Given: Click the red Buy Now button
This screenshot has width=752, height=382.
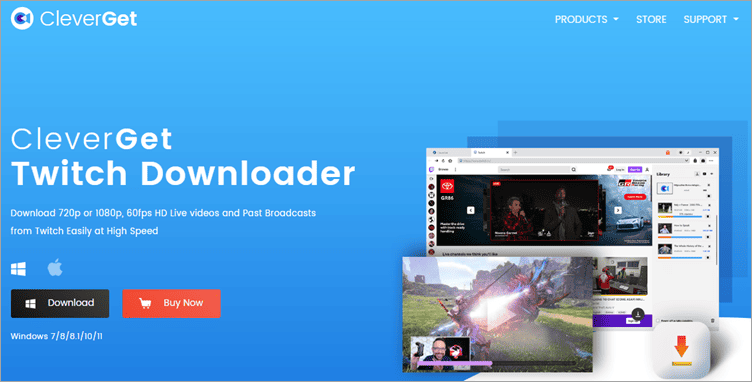Looking at the screenshot, I should coord(171,303).
